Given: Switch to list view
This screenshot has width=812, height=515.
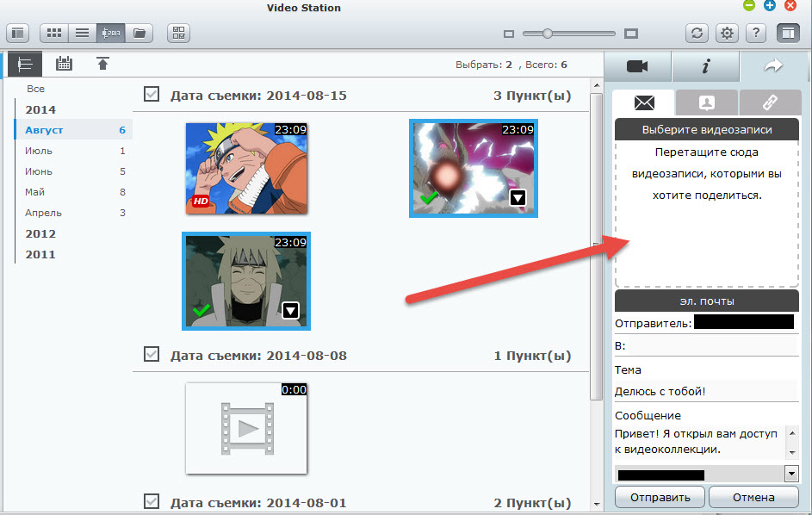Looking at the screenshot, I should tap(83, 34).
